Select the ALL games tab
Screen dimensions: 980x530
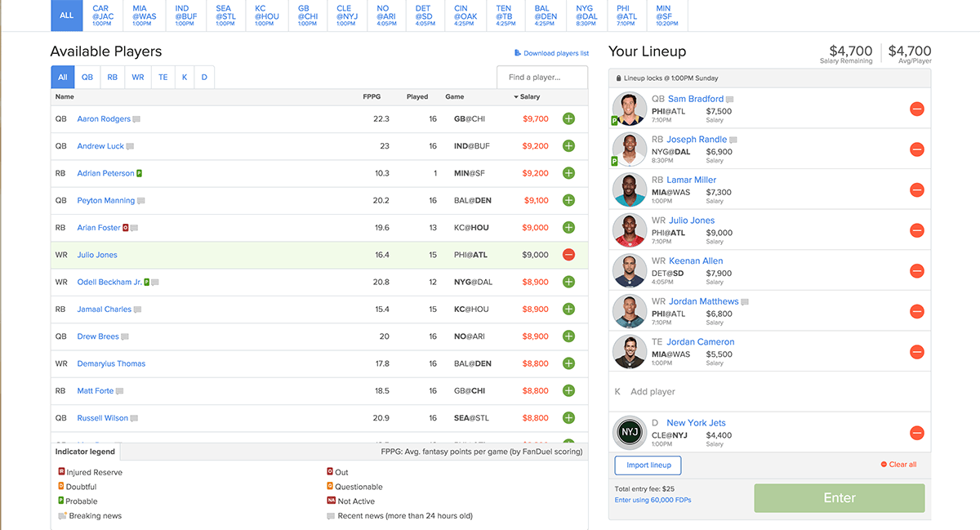pyautogui.click(x=66, y=16)
